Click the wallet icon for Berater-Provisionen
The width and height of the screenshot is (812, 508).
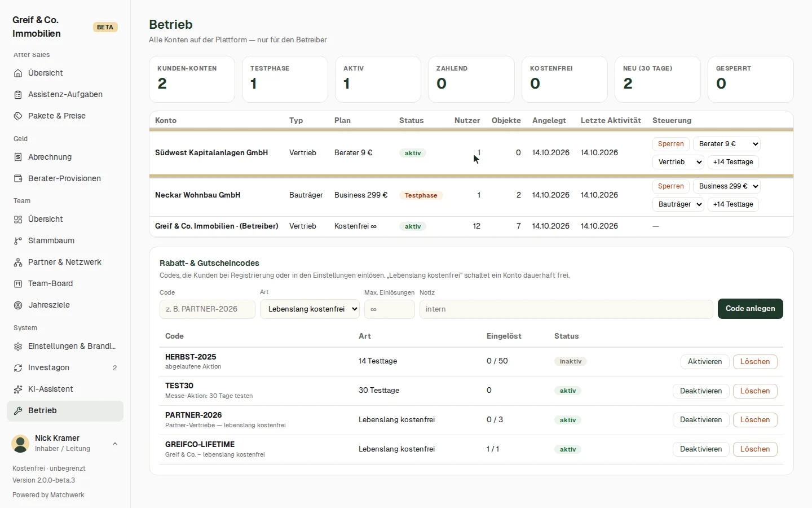point(18,179)
